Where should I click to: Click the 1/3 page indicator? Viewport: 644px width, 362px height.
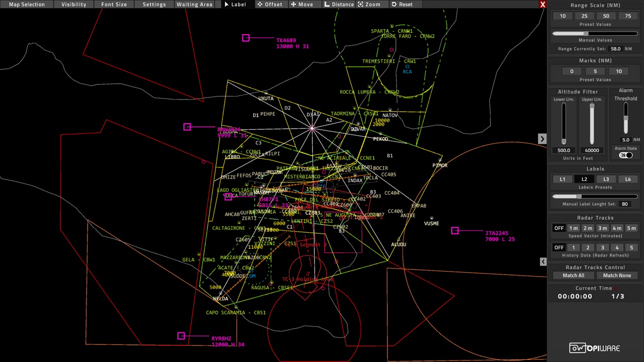pyautogui.click(x=617, y=296)
